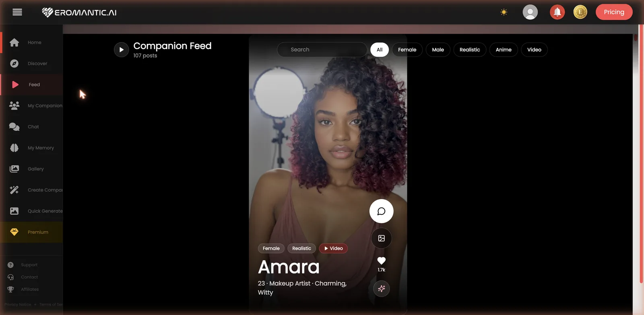Viewport: 644px width, 315px height.
Task: Click the Quick Generate picture icon
Action: pyautogui.click(x=14, y=211)
